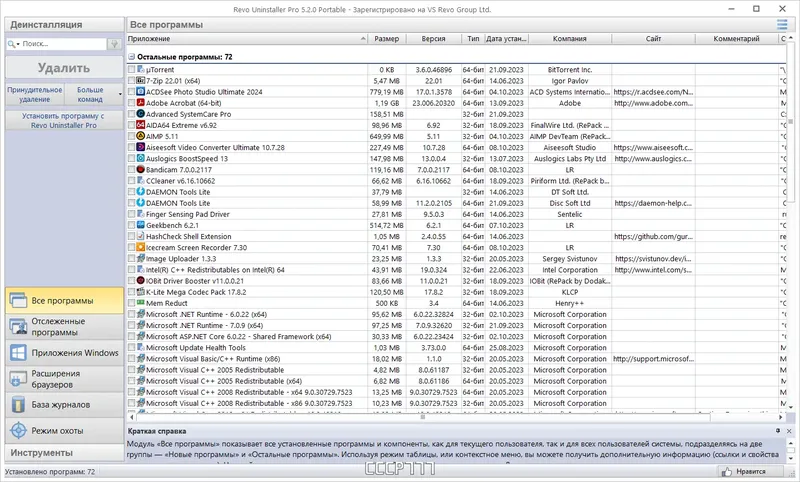Collapse the Остальные программы: 72 group
800x482 pixels.
[x=132, y=57]
